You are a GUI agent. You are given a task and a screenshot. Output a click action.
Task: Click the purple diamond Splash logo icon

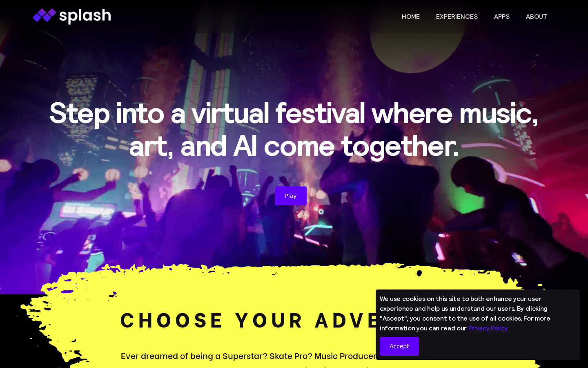tap(45, 15)
